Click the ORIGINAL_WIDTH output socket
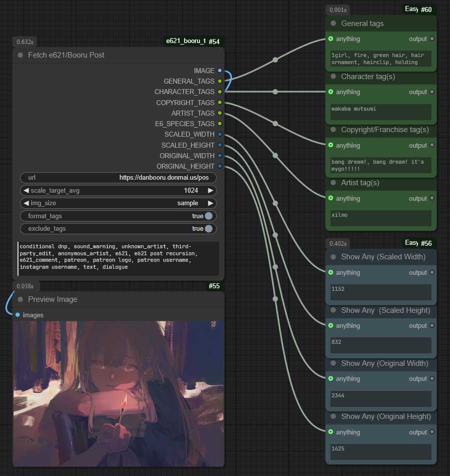Image resolution: width=450 pixels, height=476 pixels. click(x=219, y=156)
